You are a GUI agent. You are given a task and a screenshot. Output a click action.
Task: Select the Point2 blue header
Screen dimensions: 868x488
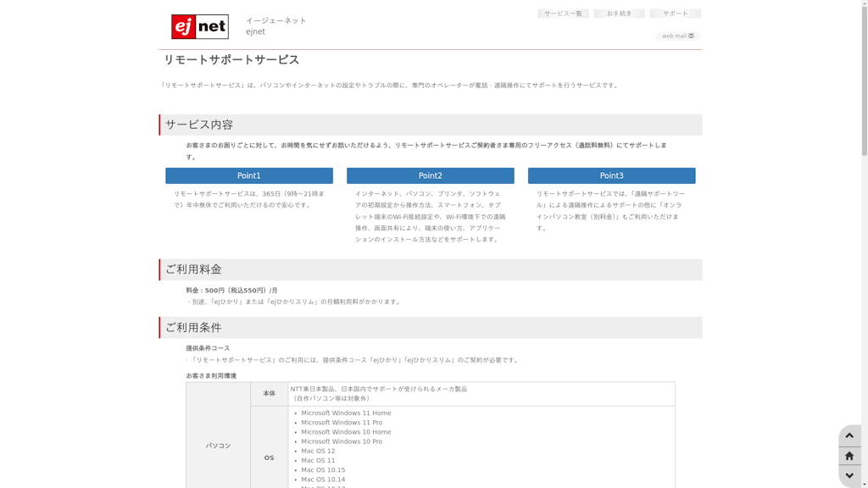(x=430, y=175)
